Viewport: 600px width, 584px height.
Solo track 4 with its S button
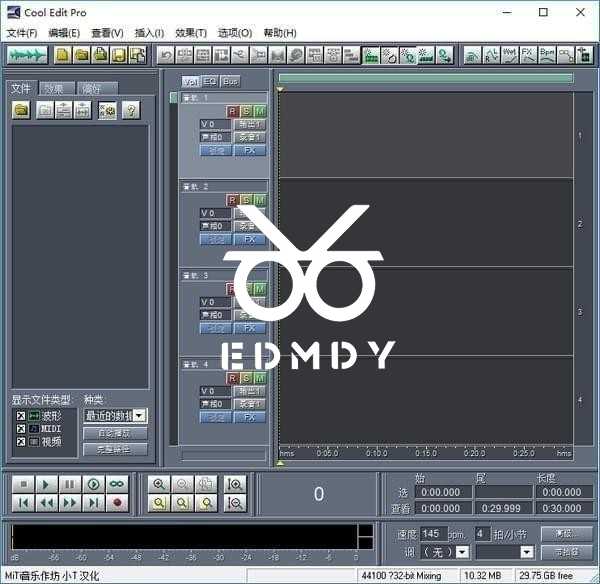246,378
